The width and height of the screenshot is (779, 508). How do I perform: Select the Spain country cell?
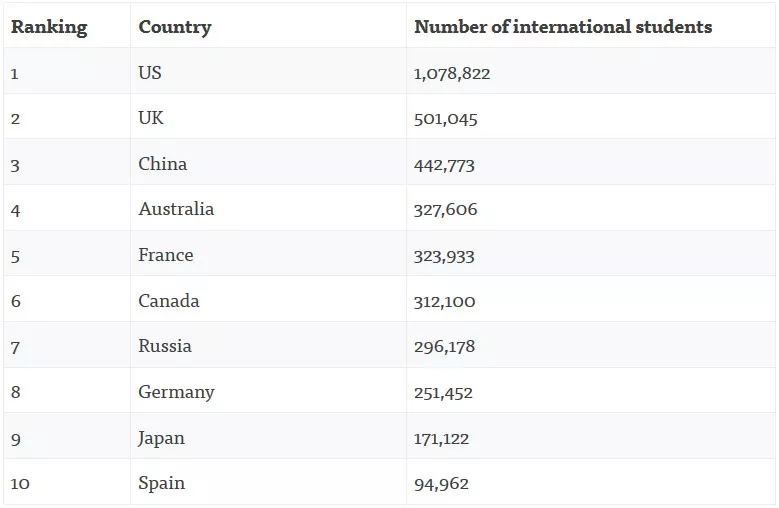click(x=161, y=483)
